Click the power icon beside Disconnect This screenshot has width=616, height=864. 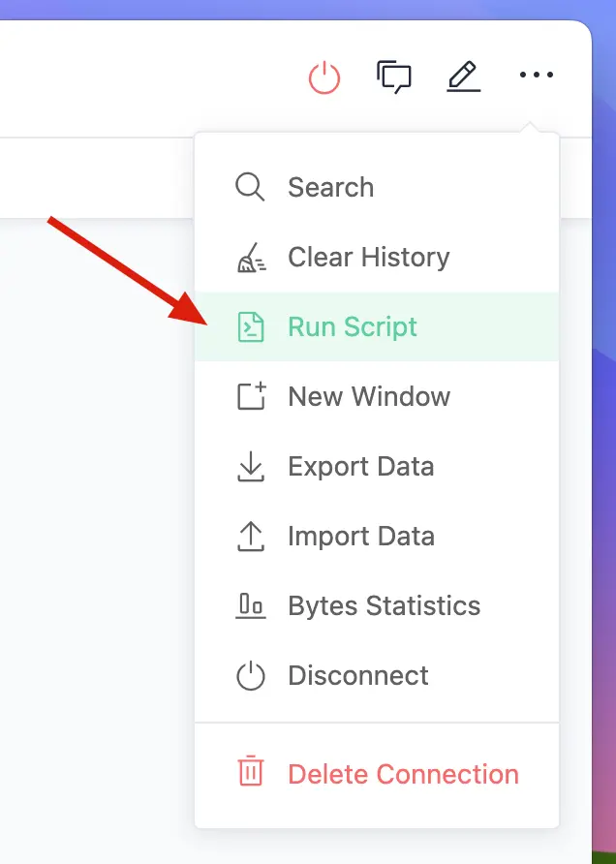click(250, 675)
